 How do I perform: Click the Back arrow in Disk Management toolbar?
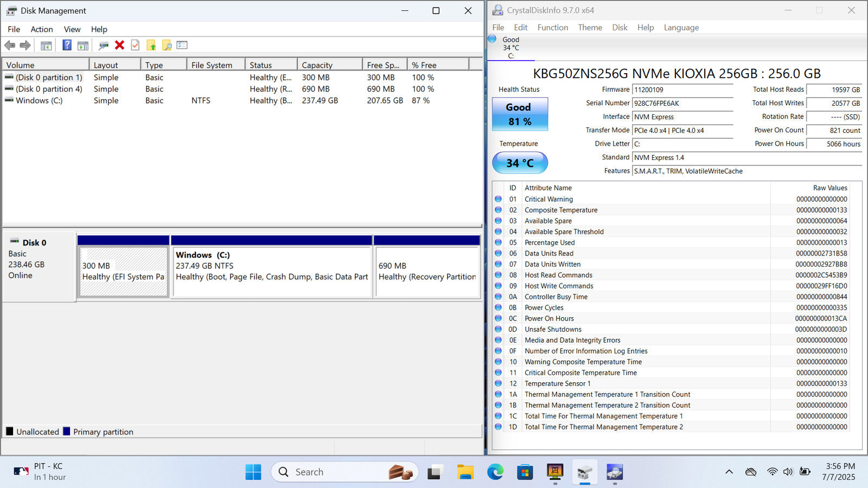[10, 46]
